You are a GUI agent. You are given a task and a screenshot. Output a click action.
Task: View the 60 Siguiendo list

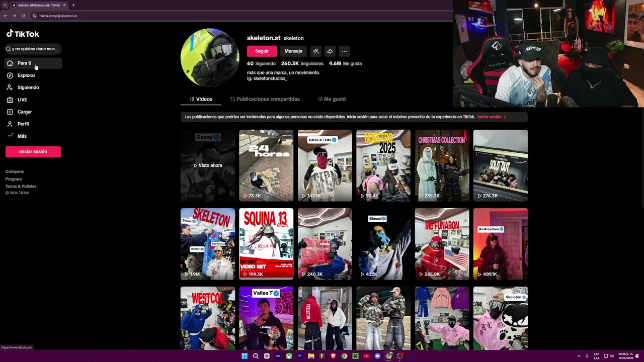[x=261, y=63]
